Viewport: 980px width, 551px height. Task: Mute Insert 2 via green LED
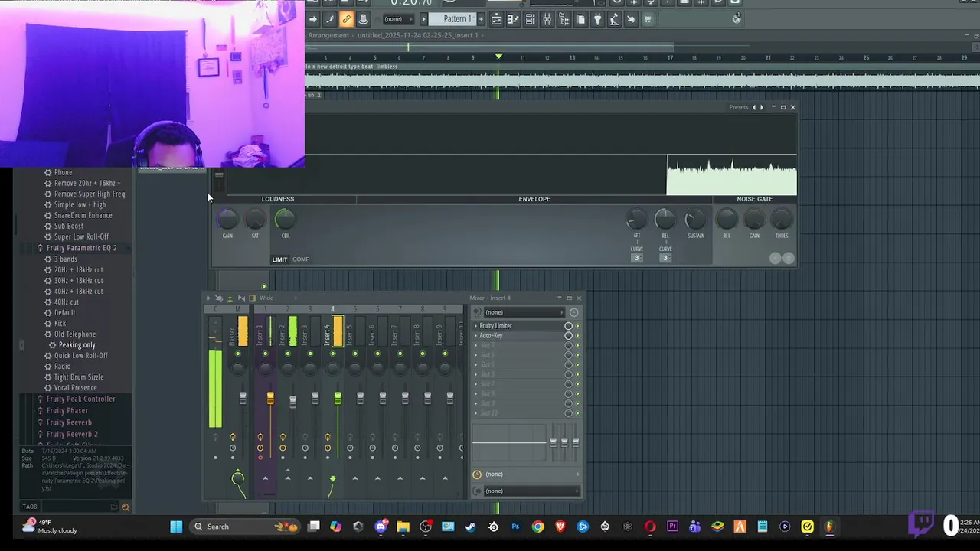point(288,354)
